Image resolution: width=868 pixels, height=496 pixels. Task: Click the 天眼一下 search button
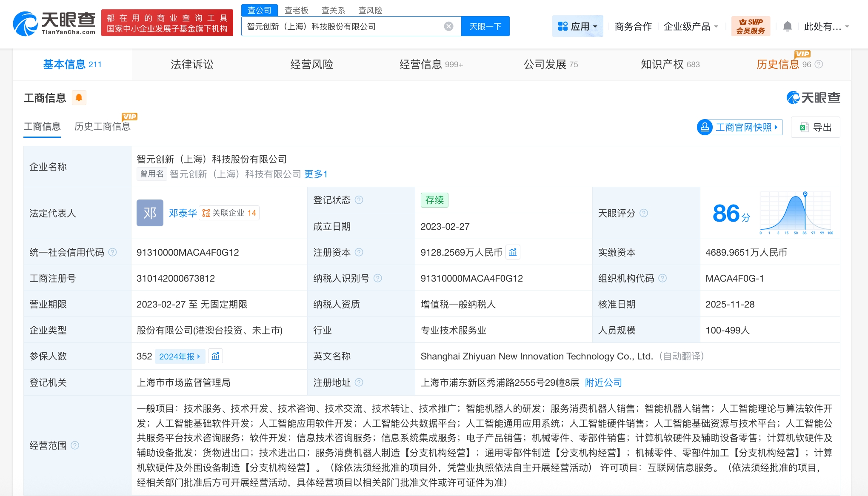point(485,26)
